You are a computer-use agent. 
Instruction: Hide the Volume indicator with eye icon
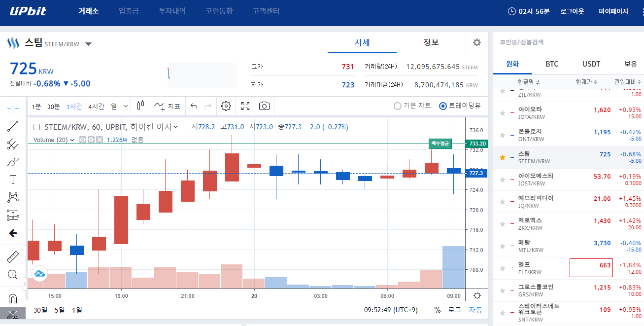click(x=83, y=140)
